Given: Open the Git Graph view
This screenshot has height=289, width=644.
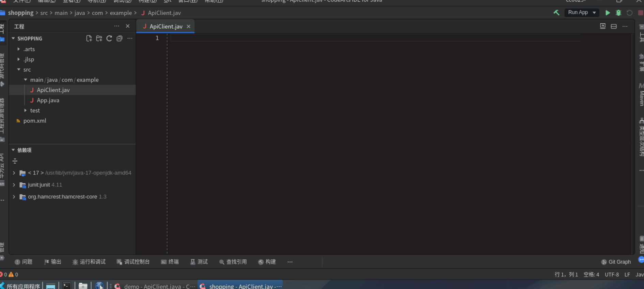Looking at the screenshot, I should (x=616, y=262).
